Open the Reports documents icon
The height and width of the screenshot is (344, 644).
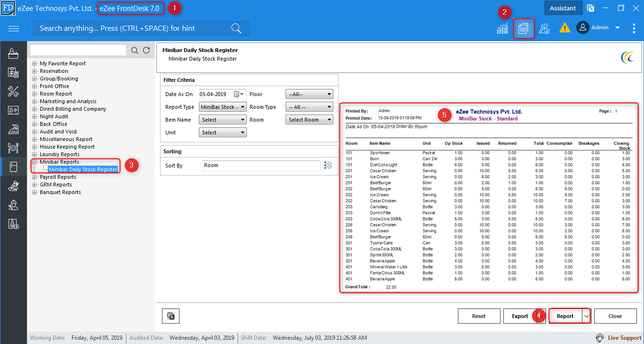(x=523, y=28)
